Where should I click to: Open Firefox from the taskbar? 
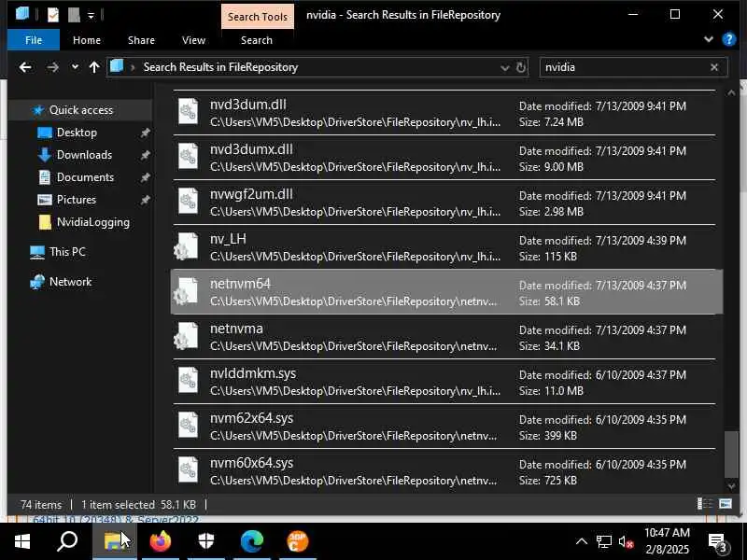click(x=160, y=541)
